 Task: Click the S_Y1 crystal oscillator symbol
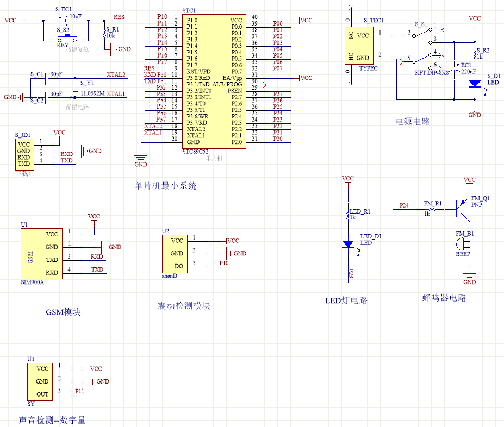click(x=75, y=89)
